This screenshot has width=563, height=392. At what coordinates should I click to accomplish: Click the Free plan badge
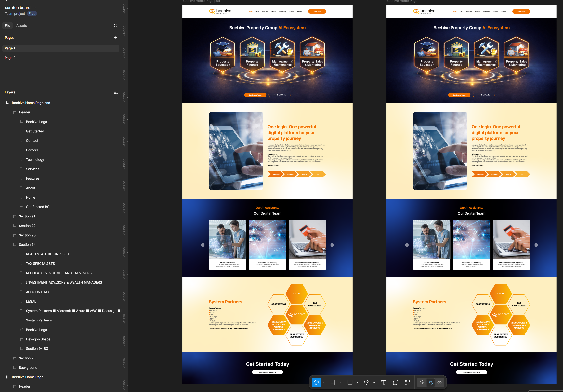click(x=32, y=13)
